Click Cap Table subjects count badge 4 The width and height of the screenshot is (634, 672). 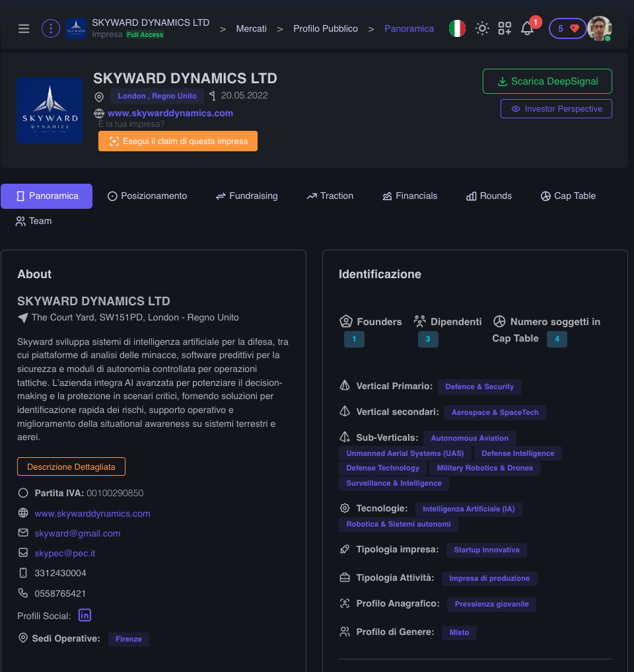click(557, 339)
